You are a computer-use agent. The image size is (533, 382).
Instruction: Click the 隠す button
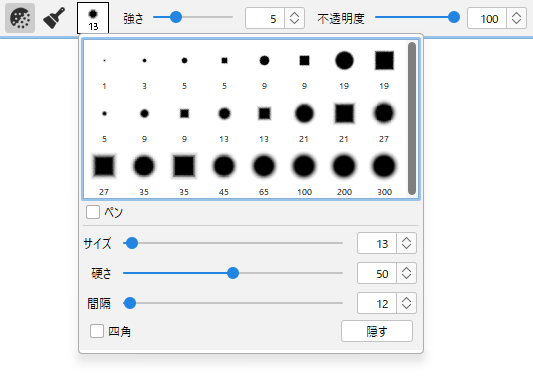coord(377,331)
